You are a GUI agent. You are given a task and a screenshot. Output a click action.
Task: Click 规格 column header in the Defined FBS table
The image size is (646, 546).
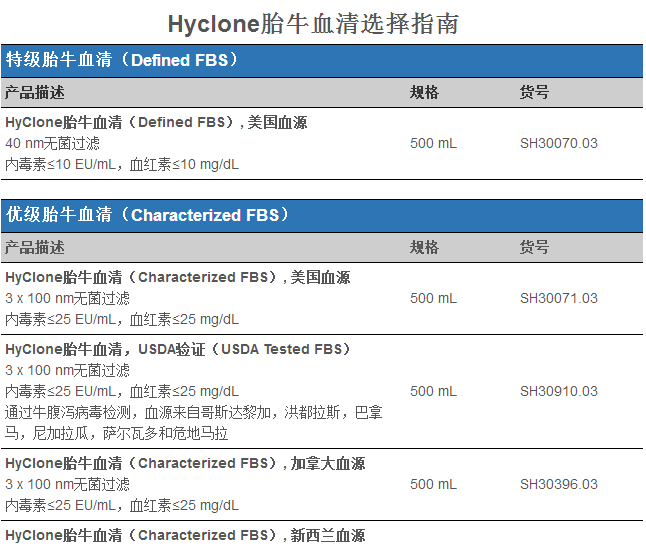coord(424,92)
